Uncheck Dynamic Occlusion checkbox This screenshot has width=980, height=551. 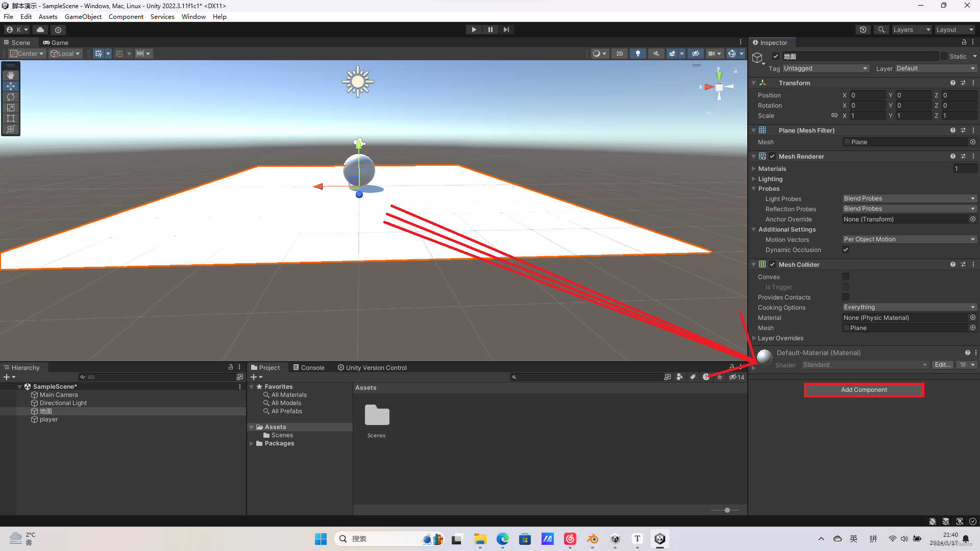[x=846, y=250]
